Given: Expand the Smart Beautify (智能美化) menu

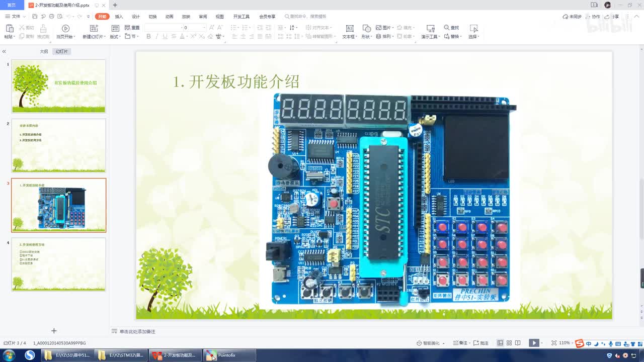Looking at the screenshot, I should click(431, 343).
